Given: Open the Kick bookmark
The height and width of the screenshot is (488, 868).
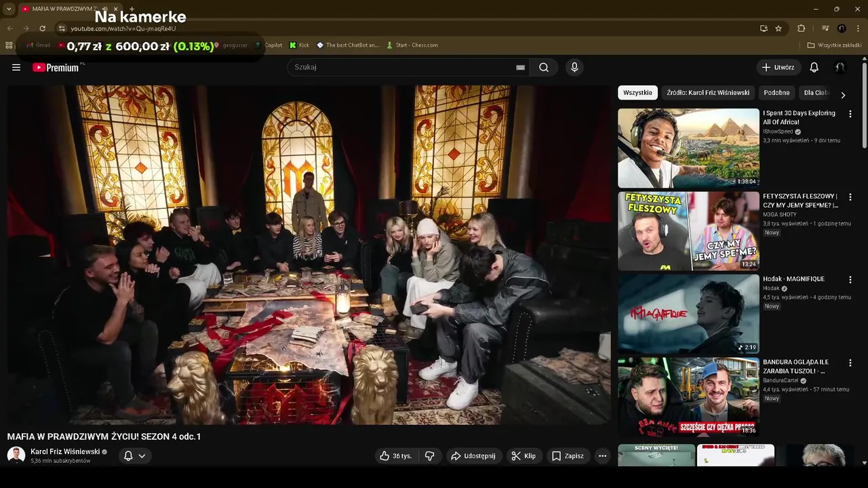Looking at the screenshot, I should pos(299,45).
